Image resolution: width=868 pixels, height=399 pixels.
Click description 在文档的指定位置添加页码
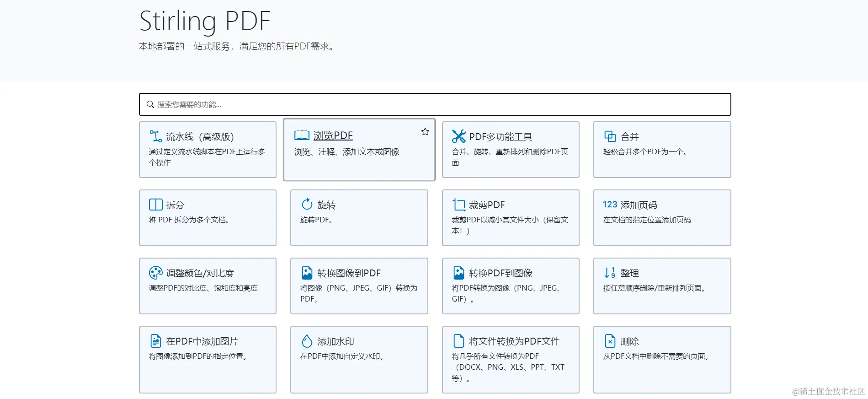pos(647,220)
